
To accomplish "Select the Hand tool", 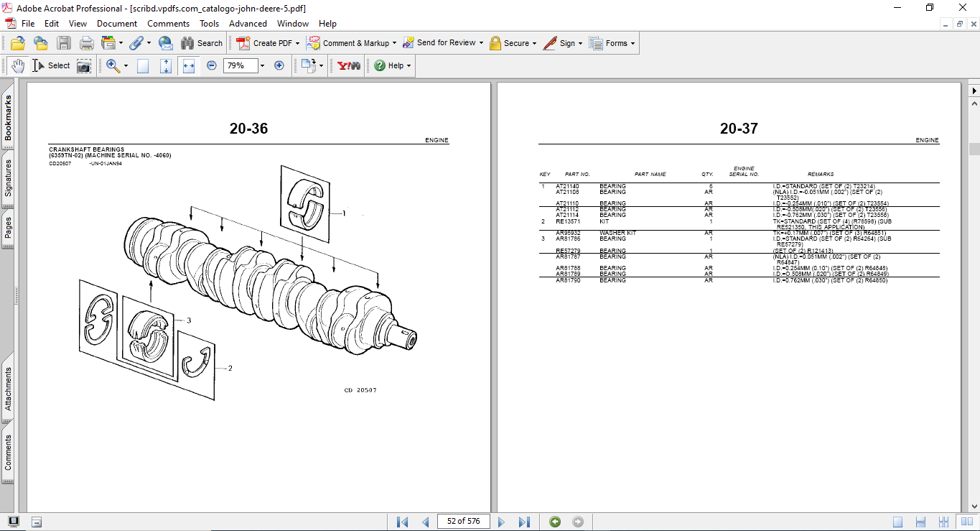I will pos(17,65).
